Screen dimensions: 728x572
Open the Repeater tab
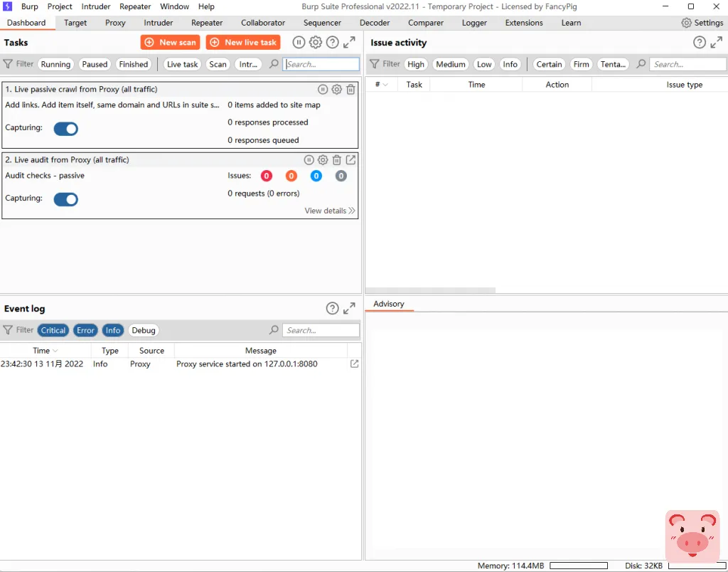(x=207, y=23)
